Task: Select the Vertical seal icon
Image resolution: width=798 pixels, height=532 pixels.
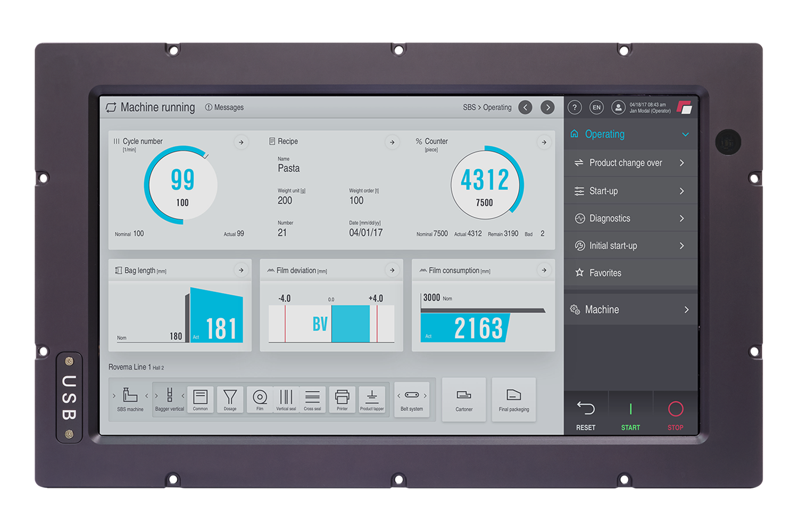Action: coord(286,400)
